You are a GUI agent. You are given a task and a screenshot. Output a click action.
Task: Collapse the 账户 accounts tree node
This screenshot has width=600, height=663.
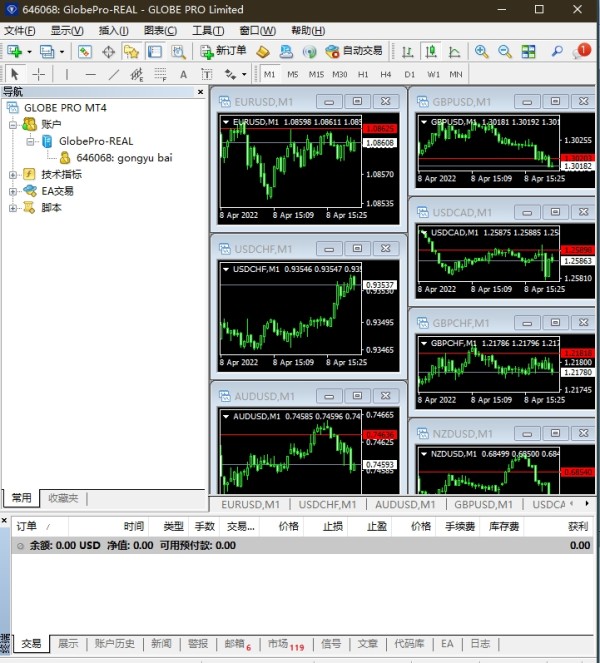(13, 125)
